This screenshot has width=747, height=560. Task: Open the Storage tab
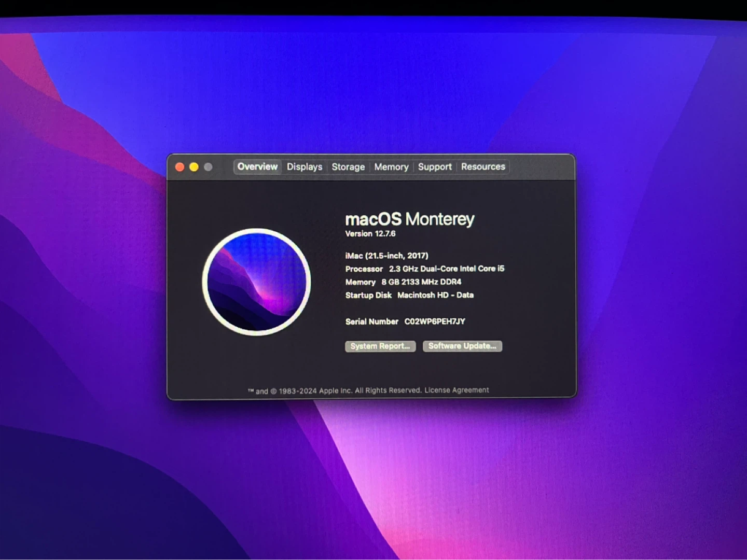pyautogui.click(x=348, y=167)
